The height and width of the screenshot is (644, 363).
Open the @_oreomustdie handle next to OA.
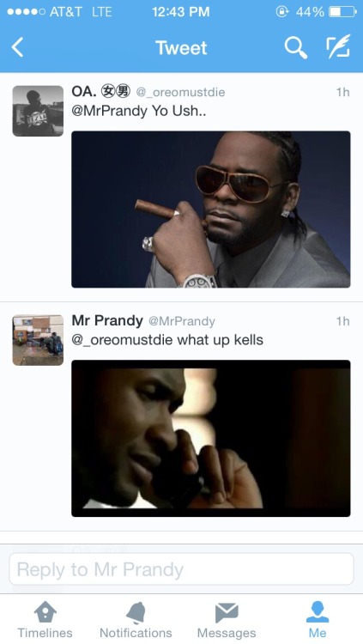click(180, 92)
